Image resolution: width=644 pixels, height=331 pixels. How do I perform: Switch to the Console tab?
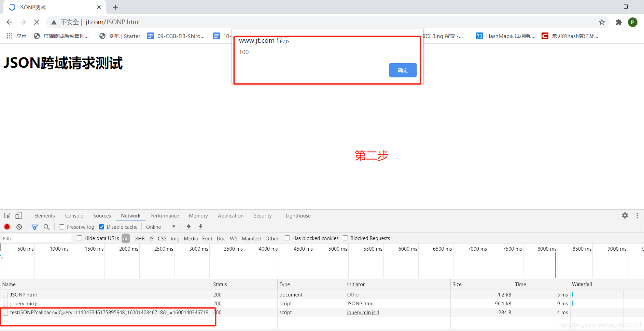pos(74,216)
